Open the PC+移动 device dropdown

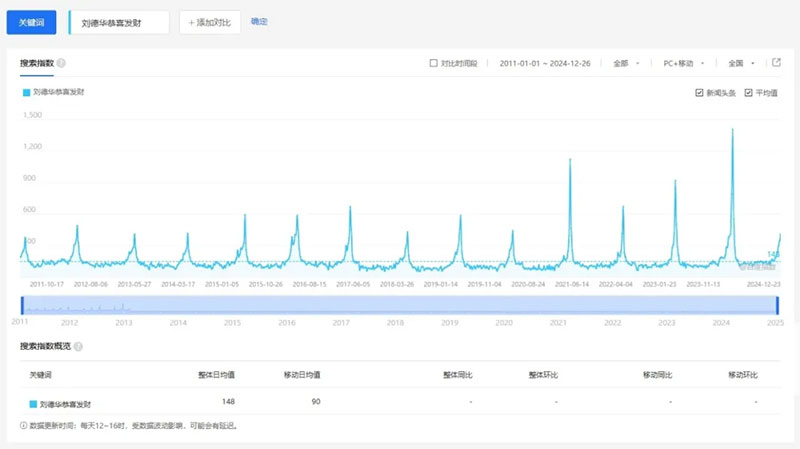[x=684, y=63]
